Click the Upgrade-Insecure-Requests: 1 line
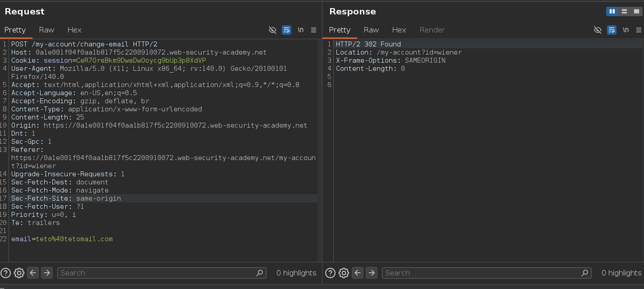Image resolution: width=644 pixels, height=289 pixels. pyautogui.click(x=68, y=174)
